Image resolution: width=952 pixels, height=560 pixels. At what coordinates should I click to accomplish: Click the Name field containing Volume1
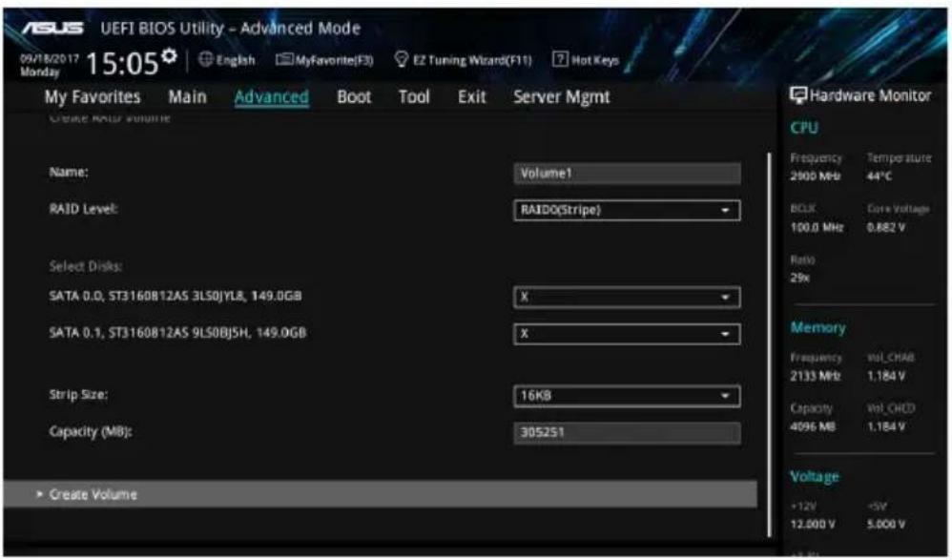pos(627,173)
